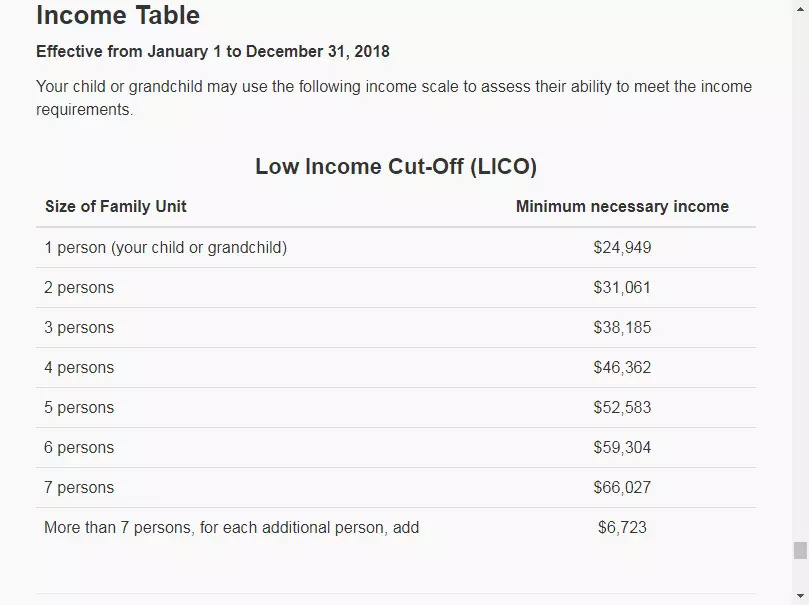Select the 3 persons row label
This screenshot has height=605, width=809.
79,328
